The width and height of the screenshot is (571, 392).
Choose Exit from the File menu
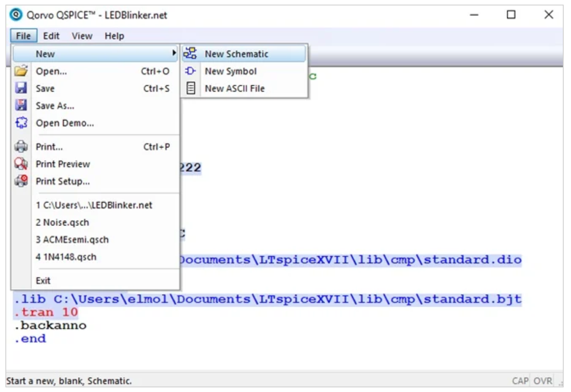96,280
